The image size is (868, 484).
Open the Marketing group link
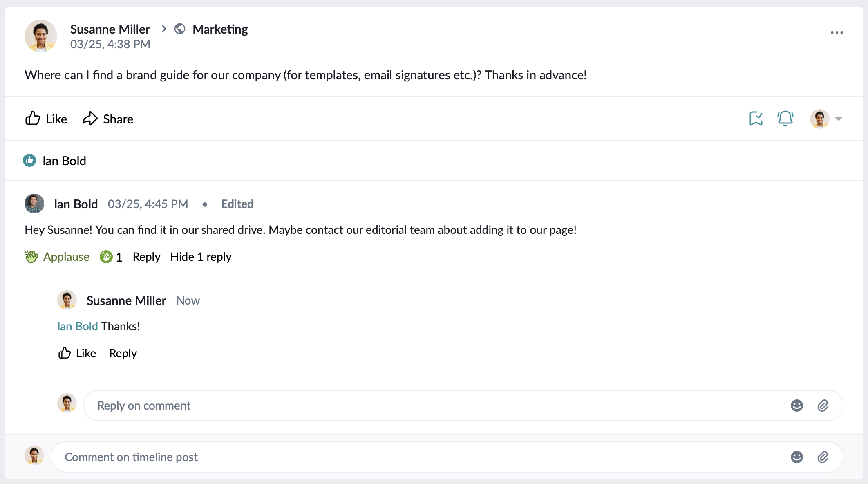coord(220,29)
